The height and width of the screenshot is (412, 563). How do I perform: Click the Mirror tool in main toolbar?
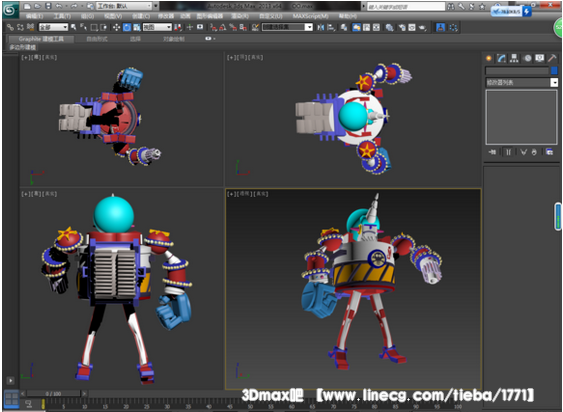click(321, 27)
